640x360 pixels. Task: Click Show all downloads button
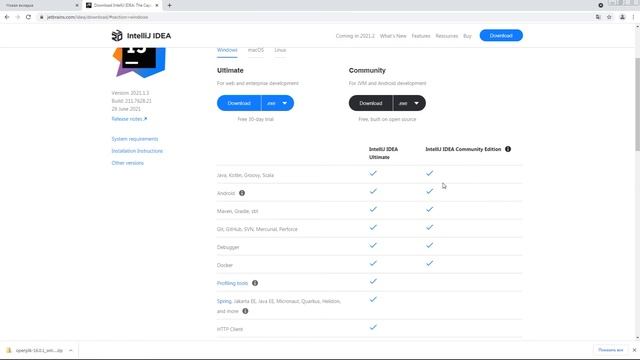click(x=611, y=350)
